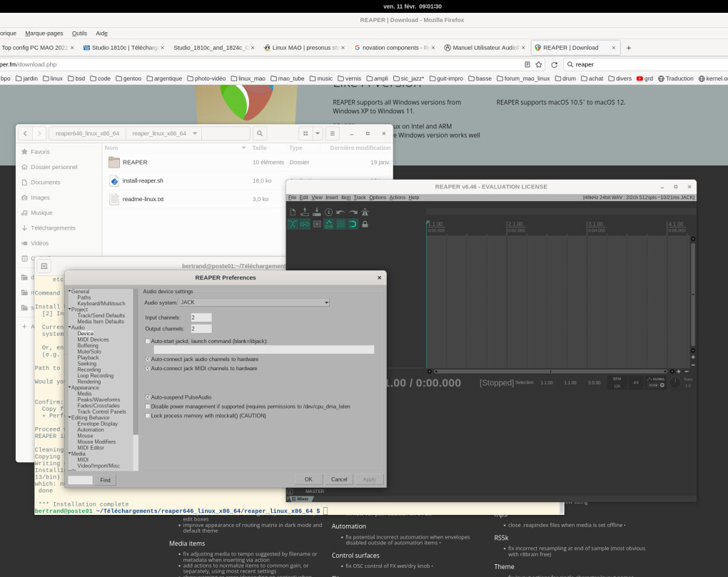Click the playback Rate knob in REAPER
The image size is (728, 577).
pos(674,383)
